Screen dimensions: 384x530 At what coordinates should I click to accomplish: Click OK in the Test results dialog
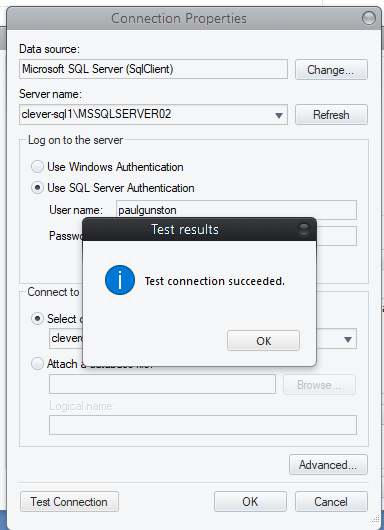(263, 340)
